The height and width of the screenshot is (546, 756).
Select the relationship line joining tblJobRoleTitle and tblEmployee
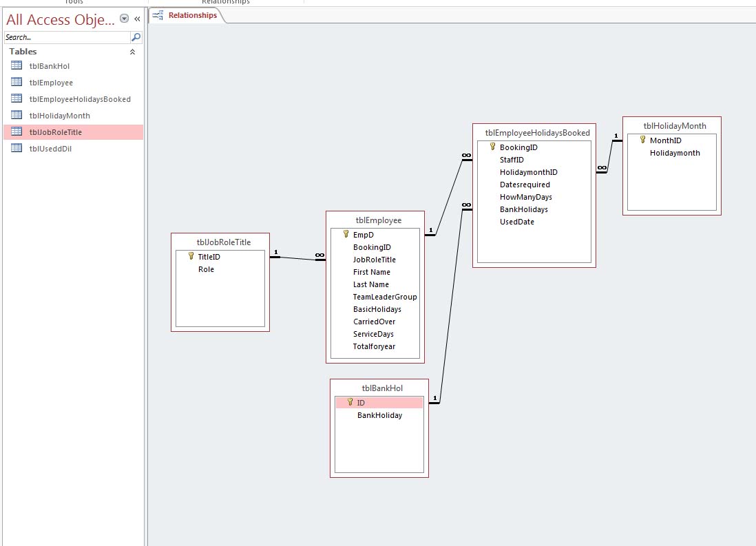(x=297, y=258)
